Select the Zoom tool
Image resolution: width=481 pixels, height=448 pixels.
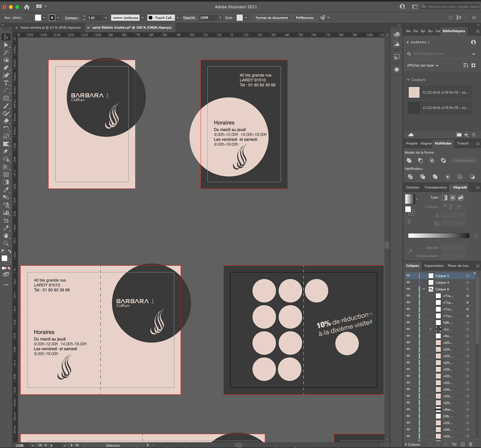point(6,243)
